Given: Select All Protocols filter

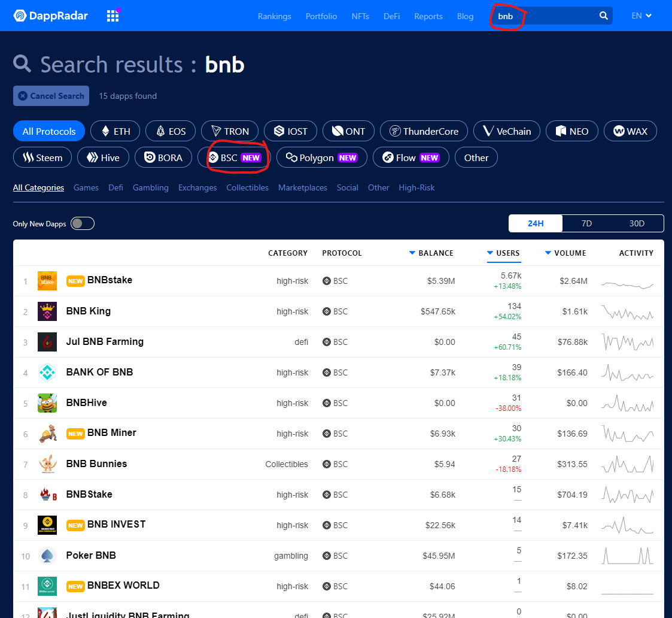Looking at the screenshot, I should [x=49, y=131].
